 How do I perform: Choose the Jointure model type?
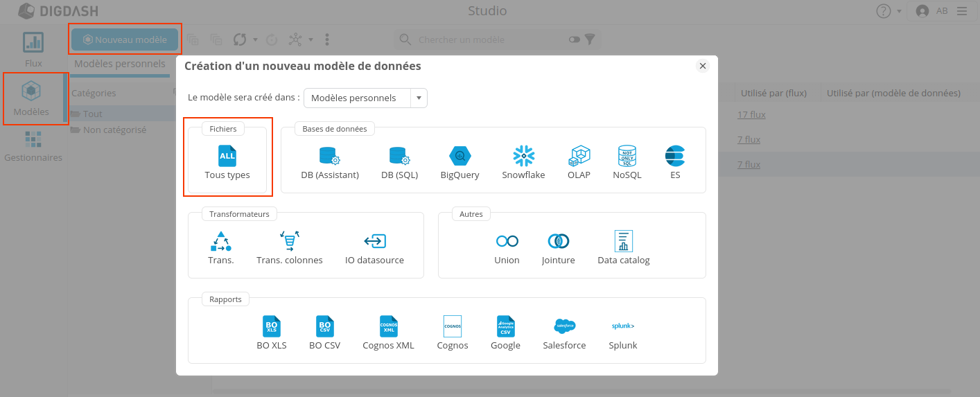click(x=558, y=248)
